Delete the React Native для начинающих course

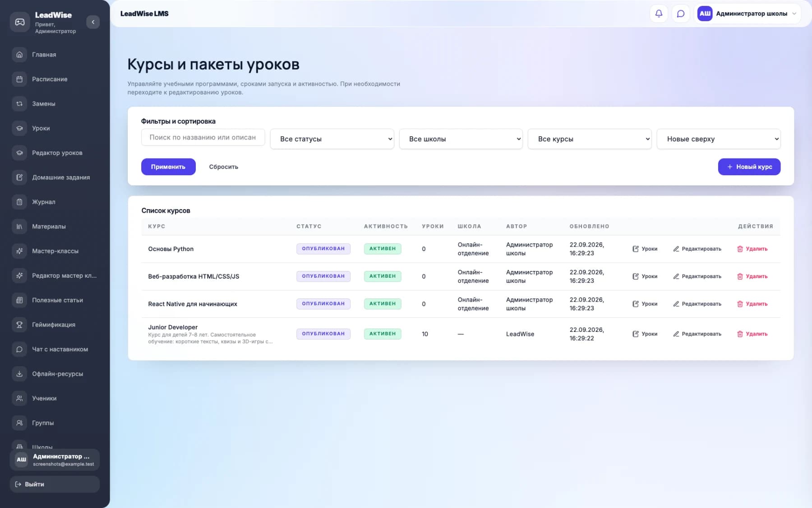752,304
